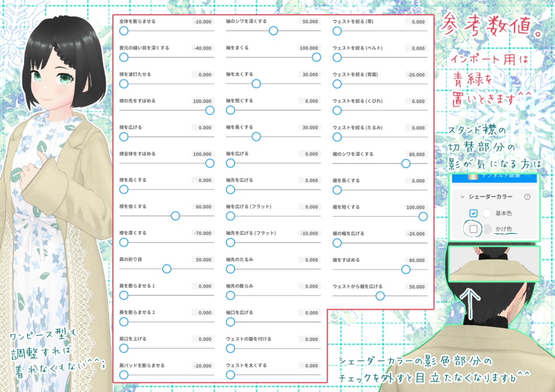The width and height of the screenshot is (555, 392).
Task: Click the 袖のシワを深くする slider handle
Action: (273, 31)
